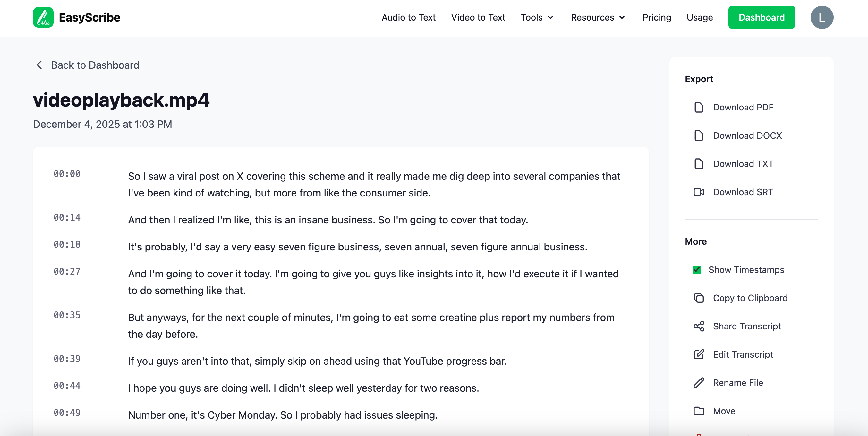Open the Audio to Text page
Viewport: 868px width, 436px height.
(408, 17)
